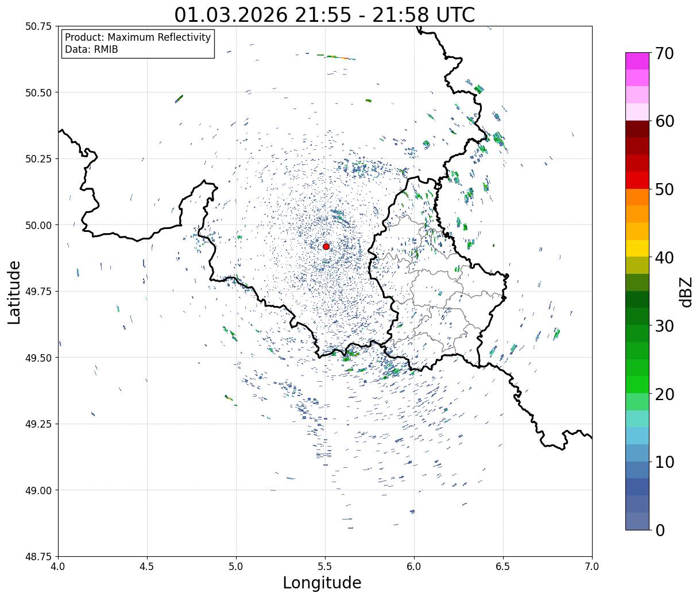The image size is (700, 597).
Task: Click the latitude tick label 50.75
Action: [38, 26]
